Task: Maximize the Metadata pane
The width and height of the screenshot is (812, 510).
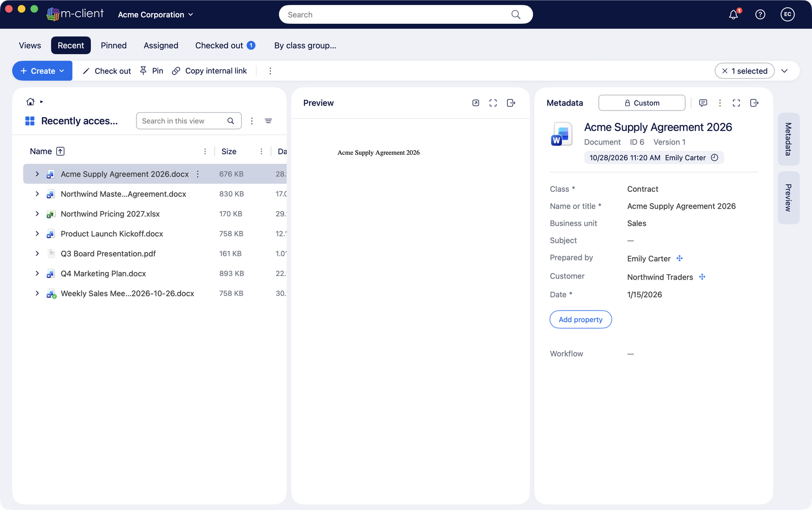Action: [x=736, y=103]
